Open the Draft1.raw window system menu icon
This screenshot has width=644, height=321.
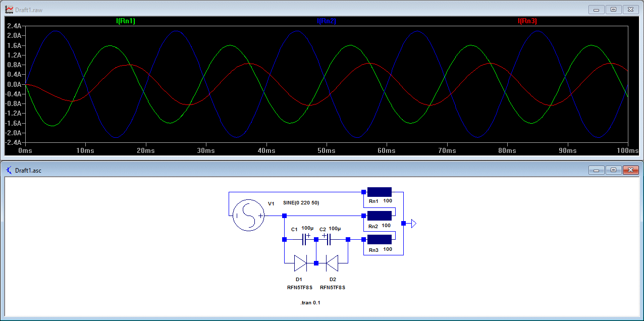[9, 9]
